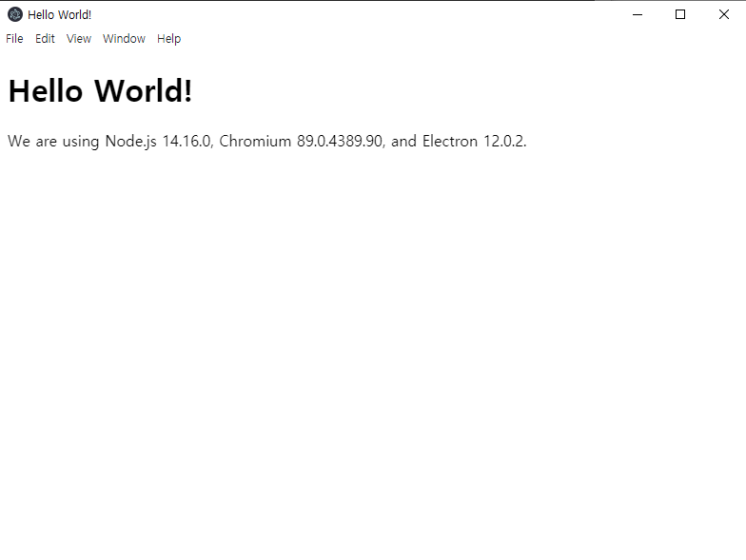Click the "Hello World!" heading

[101, 90]
